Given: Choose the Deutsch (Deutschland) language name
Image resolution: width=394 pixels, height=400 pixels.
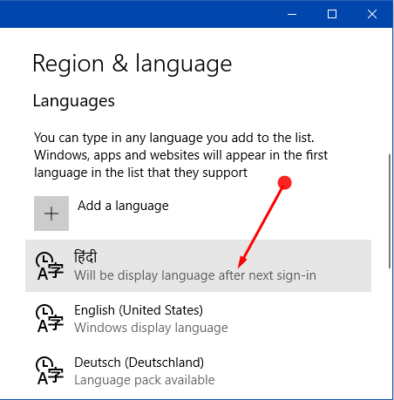Looking at the screenshot, I should tap(139, 362).
